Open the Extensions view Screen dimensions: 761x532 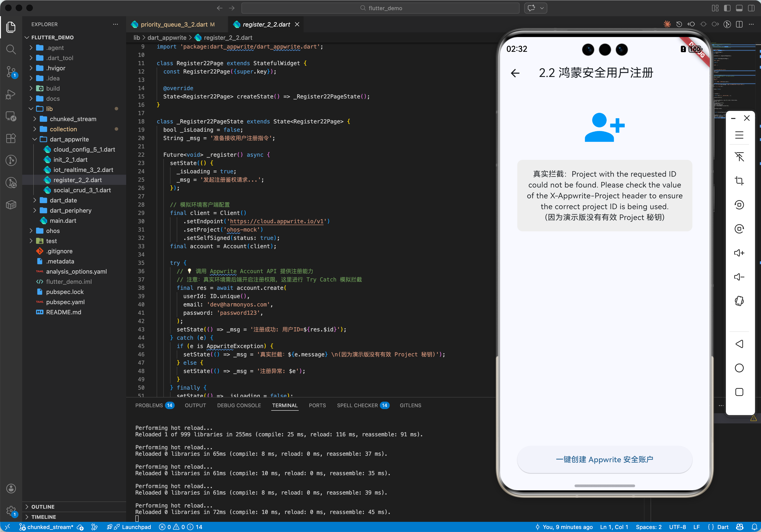point(11,138)
